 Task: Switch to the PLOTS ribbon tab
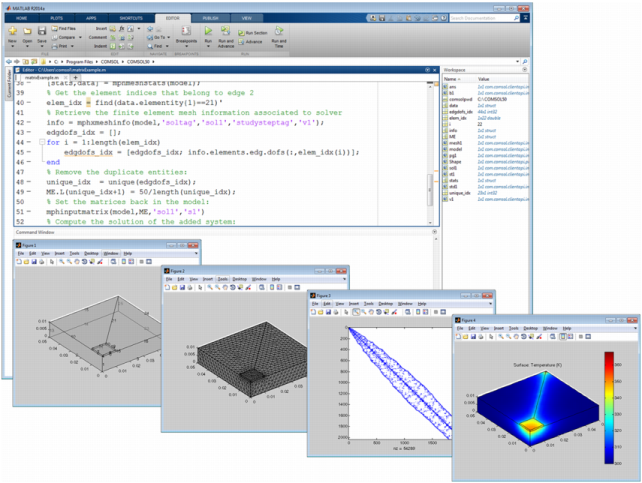[57, 18]
